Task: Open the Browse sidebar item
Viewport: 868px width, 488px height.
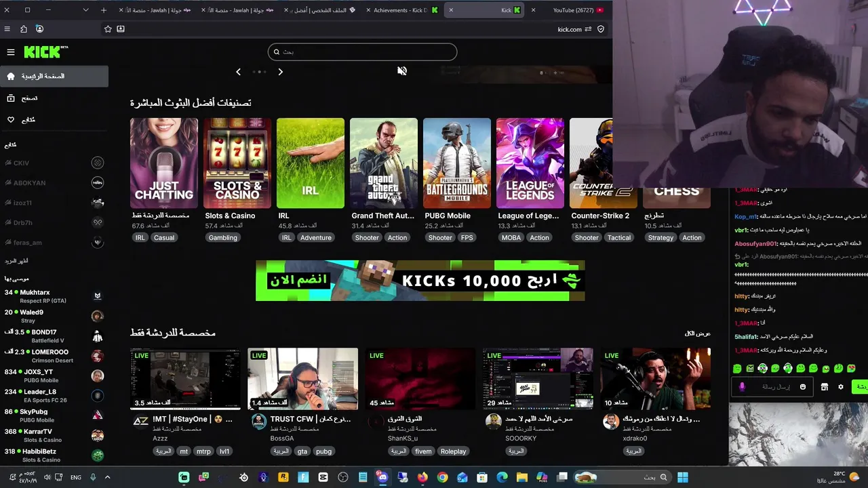Action: [54, 98]
